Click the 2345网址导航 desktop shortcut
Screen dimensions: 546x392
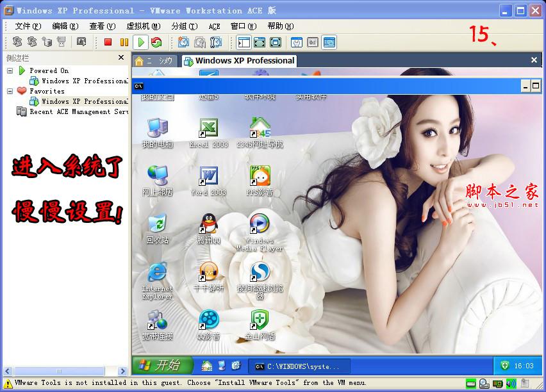[x=260, y=133]
